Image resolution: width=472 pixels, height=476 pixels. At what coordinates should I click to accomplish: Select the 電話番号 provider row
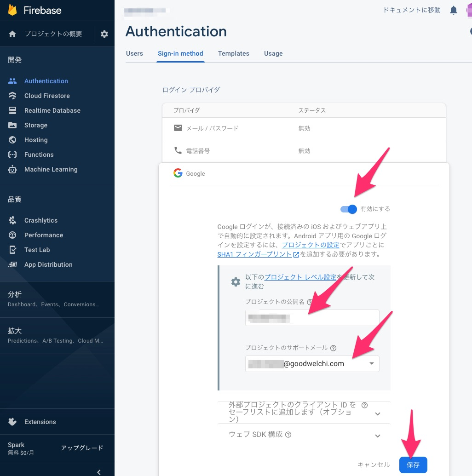point(304,151)
